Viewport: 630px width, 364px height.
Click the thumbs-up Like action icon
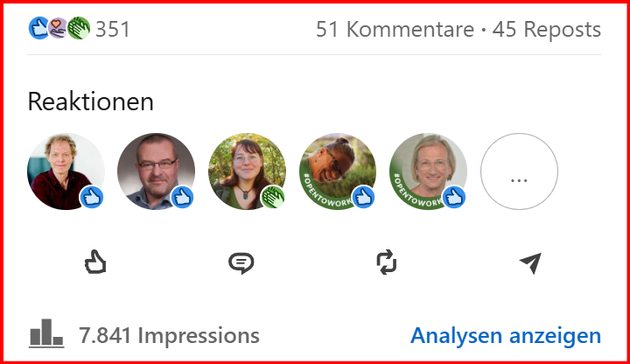[95, 262]
